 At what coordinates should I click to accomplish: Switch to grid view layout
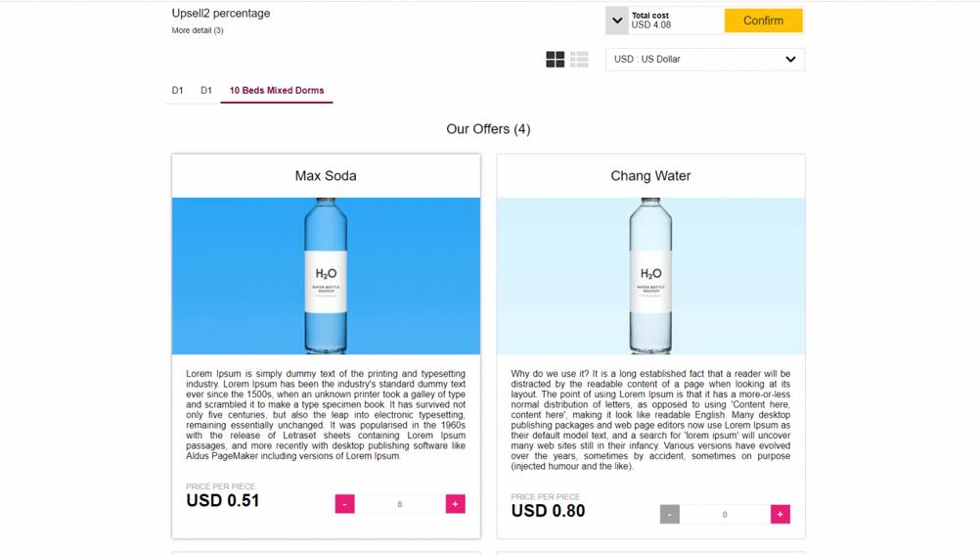coord(555,60)
